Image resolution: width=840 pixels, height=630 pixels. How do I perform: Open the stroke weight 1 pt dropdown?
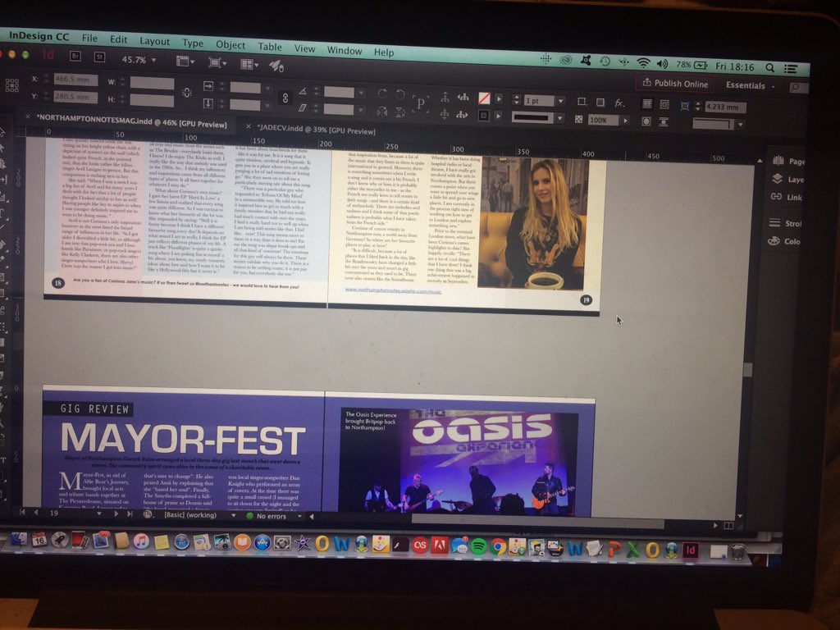pyautogui.click(x=561, y=101)
